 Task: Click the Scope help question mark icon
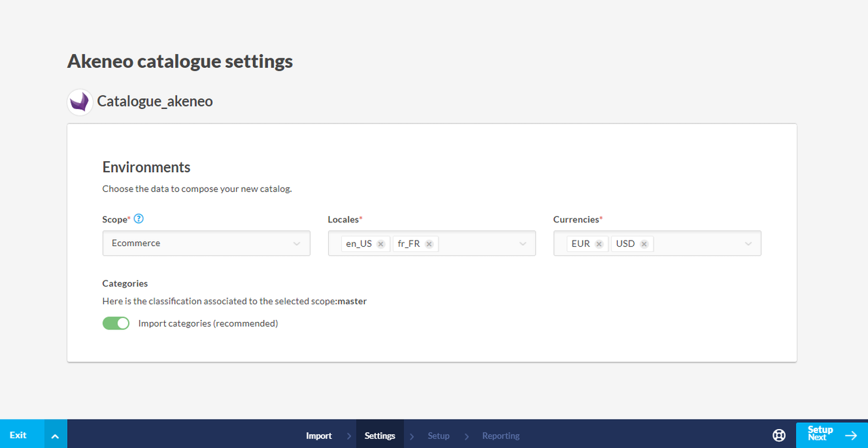pos(139,219)
